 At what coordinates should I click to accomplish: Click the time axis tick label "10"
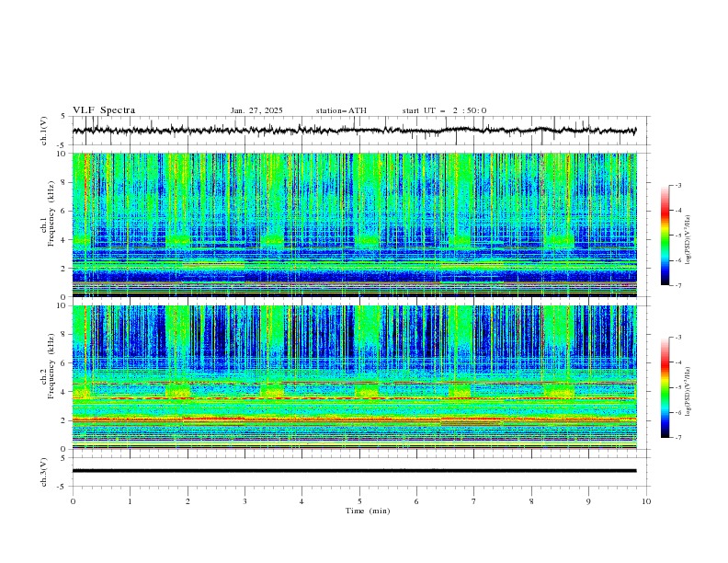[x=646, y=501]
